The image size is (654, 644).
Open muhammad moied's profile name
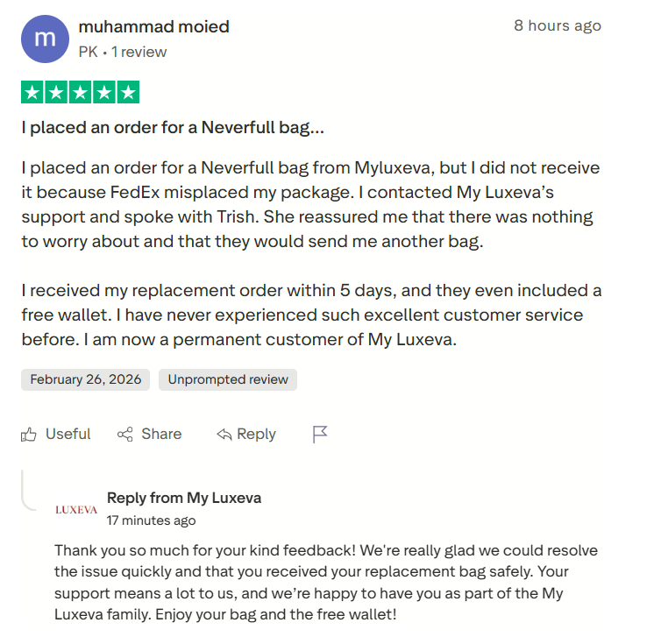(153, 27)
